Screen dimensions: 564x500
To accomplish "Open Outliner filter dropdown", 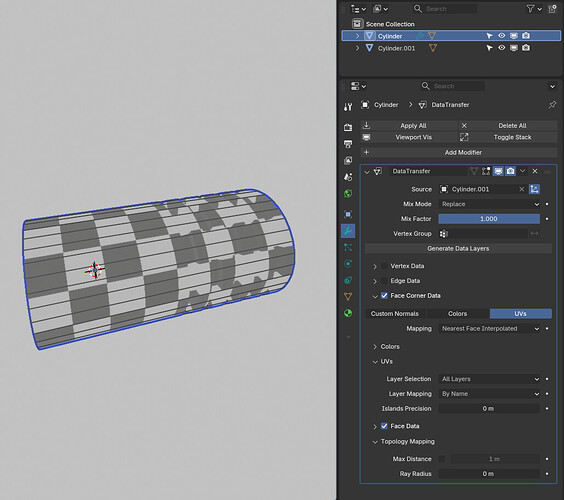I will pyautogui.click(x=534, y=9).
